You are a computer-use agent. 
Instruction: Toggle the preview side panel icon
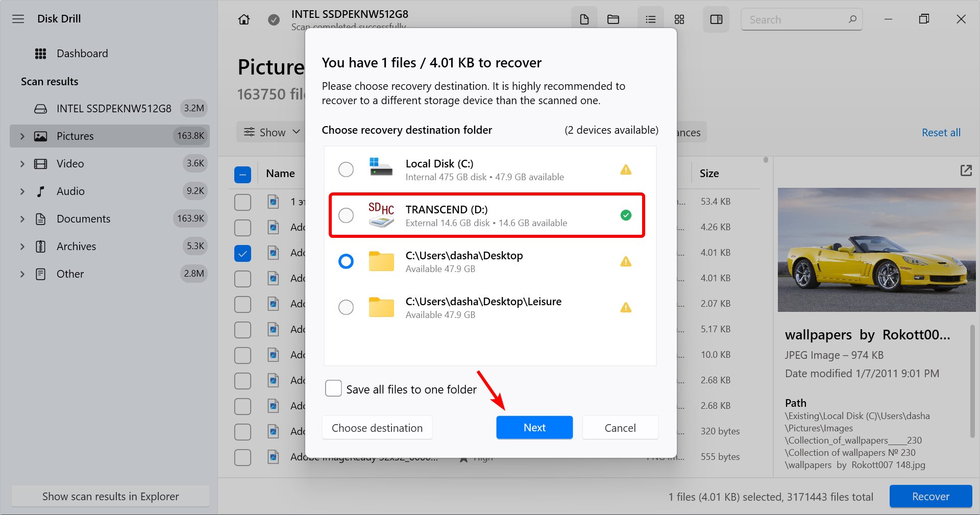(x=716, y=19)
